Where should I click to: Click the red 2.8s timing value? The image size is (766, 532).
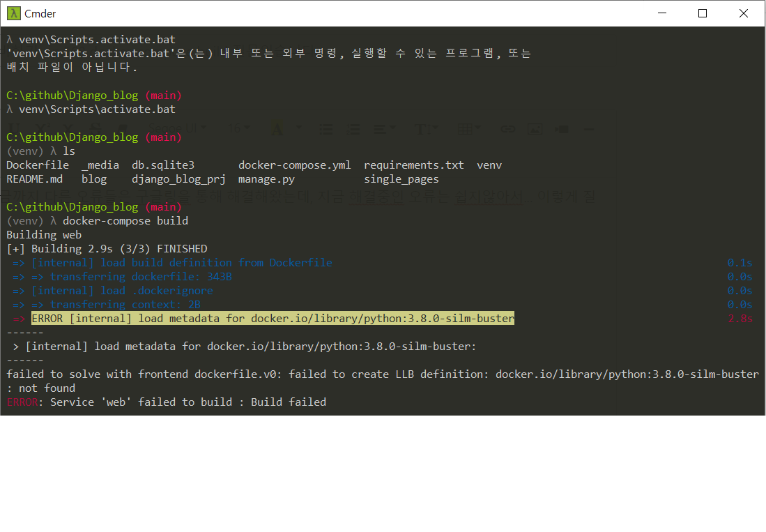click(x=740, y=319)
